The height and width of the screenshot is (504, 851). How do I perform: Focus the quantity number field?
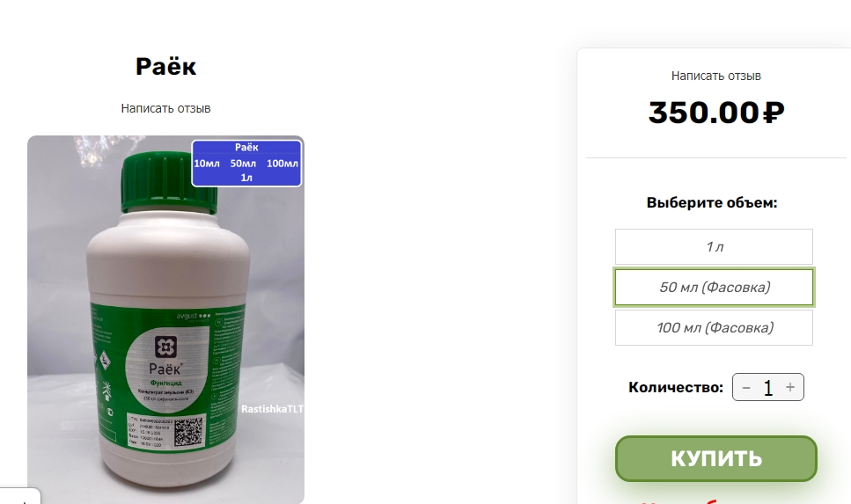(768, 387)
